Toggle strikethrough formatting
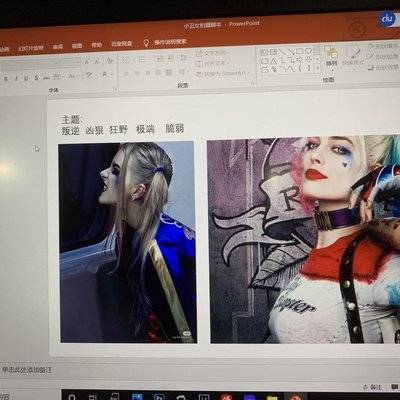 coord(46,77)
